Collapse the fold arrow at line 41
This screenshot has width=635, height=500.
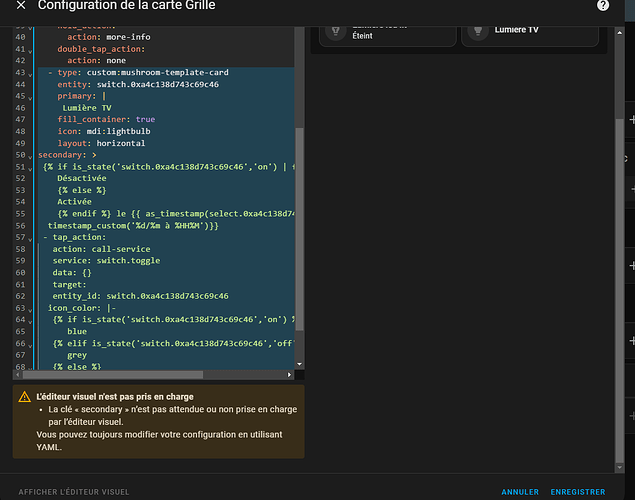click(x=30, y=51)
